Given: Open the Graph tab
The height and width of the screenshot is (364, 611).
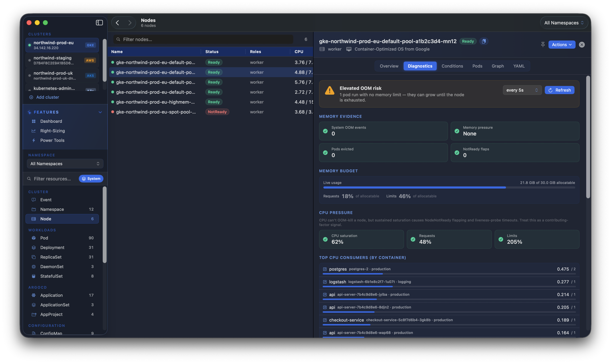Looking at the screenshot, I should [498, 66].
